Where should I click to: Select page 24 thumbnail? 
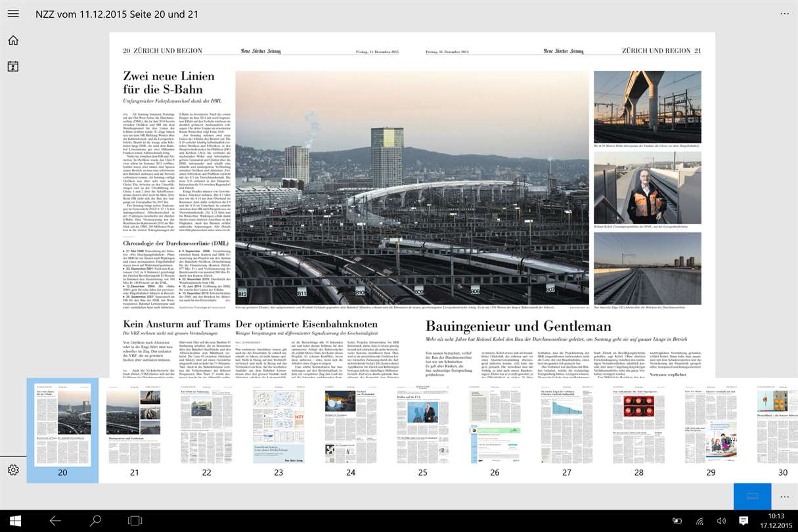pos(351,430)
